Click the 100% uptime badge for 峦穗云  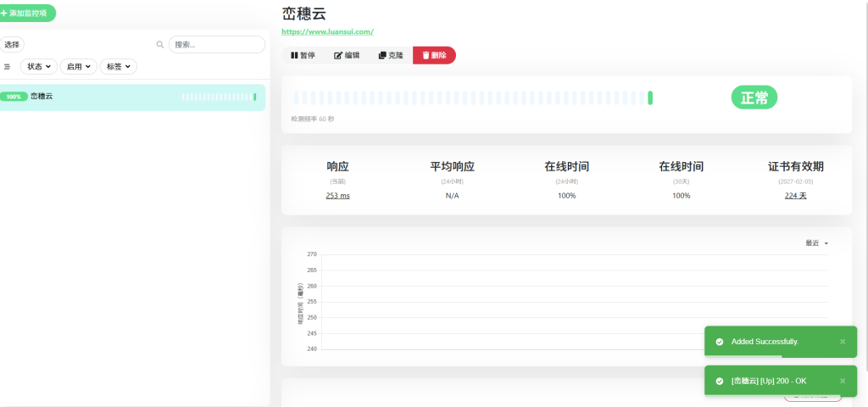14,97
